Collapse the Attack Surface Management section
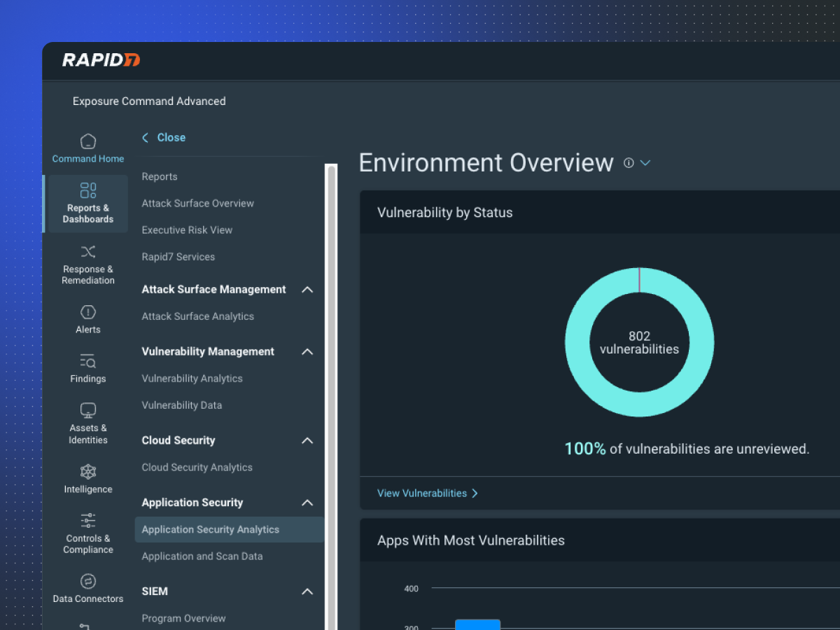Image resolution: width=840 pixels, height=630 pixels. tap(307, 289)
